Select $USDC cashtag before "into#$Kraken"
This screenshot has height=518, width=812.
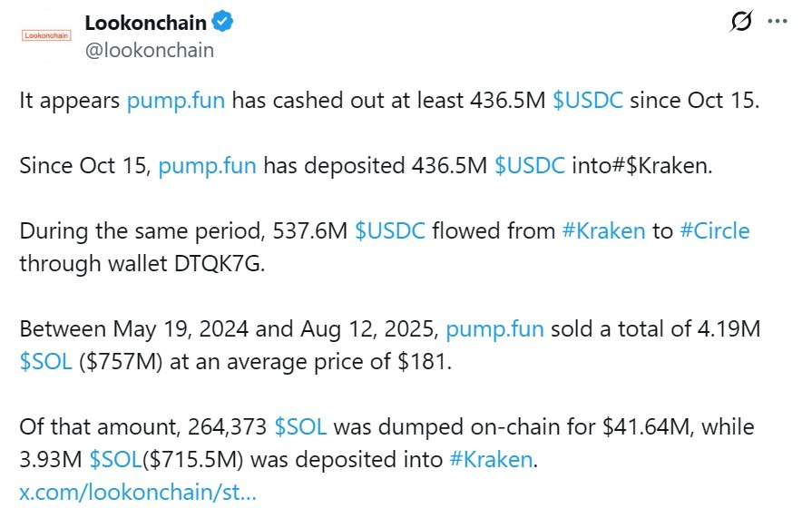coord(530,166)
